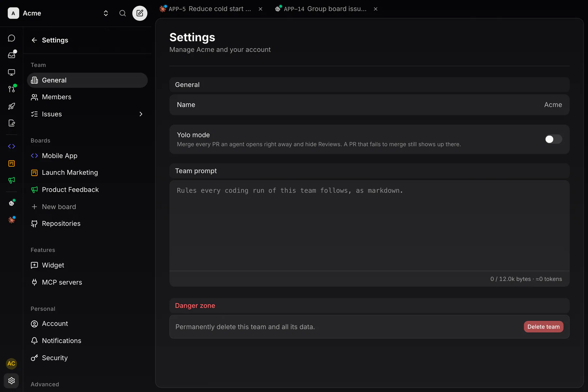Click the compose new issue button
The height and width of the screenshot is (392, 588).
140,13
